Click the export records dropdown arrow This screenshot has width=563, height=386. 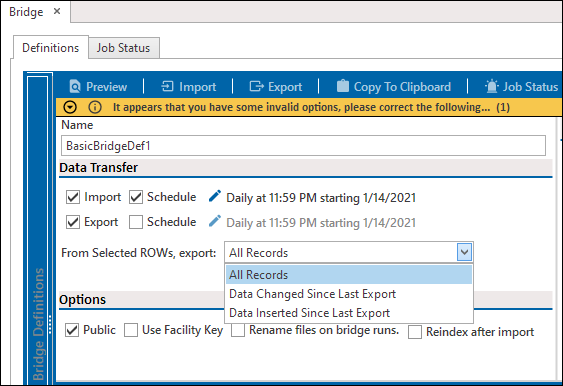click(x=464, y=252)
